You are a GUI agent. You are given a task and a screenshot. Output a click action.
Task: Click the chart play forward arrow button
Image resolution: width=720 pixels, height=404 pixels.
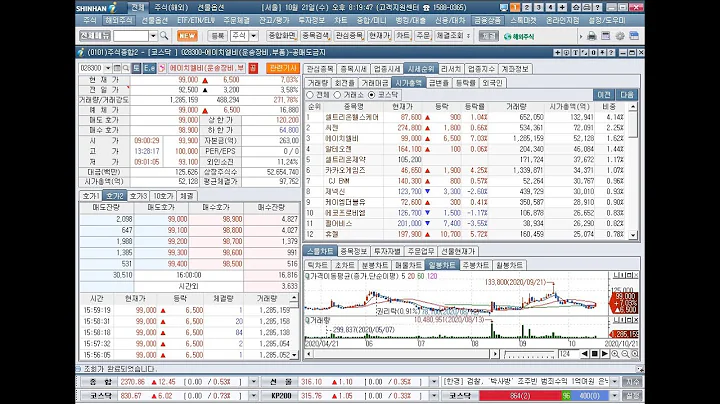[604, 354]
